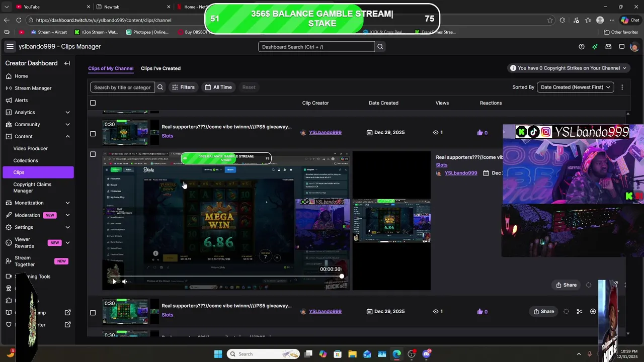Reload the browser page
Viewport: 644px width, 362px height.
pyautogui.click(x=19, y=20)
